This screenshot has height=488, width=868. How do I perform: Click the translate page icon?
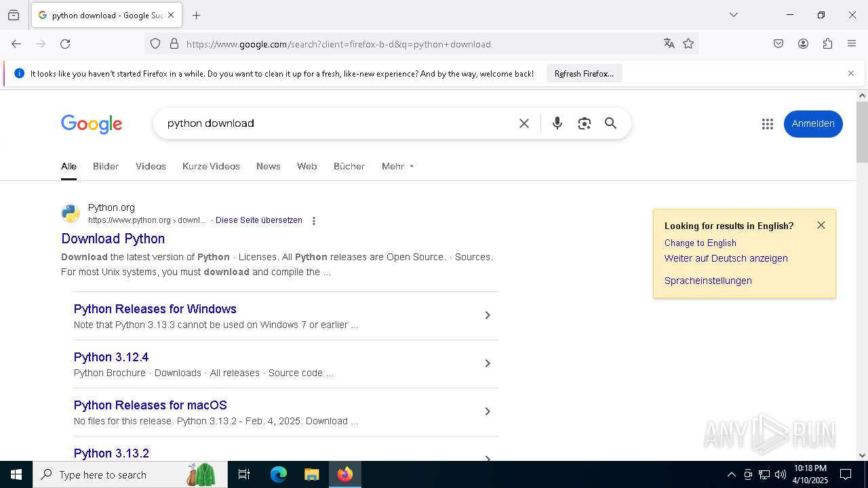(669, 44)
